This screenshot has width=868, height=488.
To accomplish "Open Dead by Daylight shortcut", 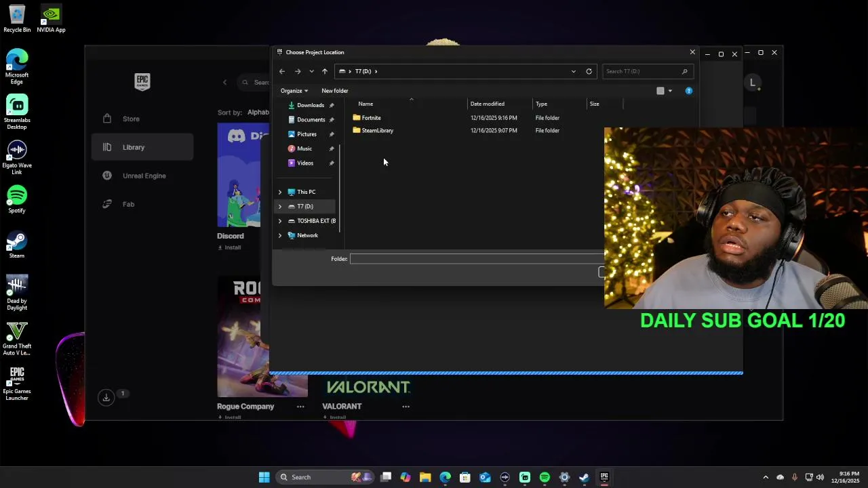I will pyautogui.click(x=17, y=293).
